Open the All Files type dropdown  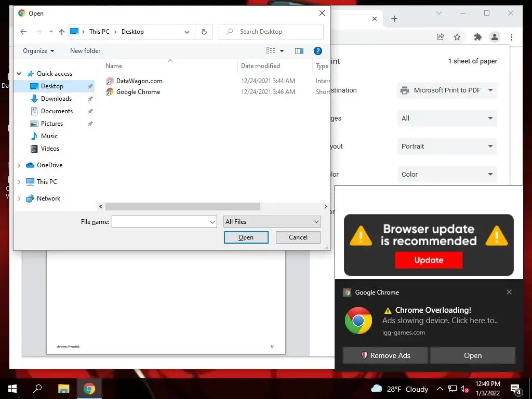tap(272, 222)
